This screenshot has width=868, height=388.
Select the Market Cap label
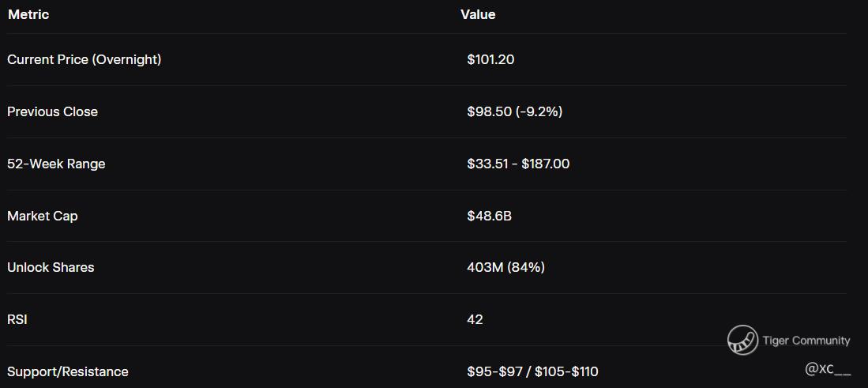pos(42,216)
